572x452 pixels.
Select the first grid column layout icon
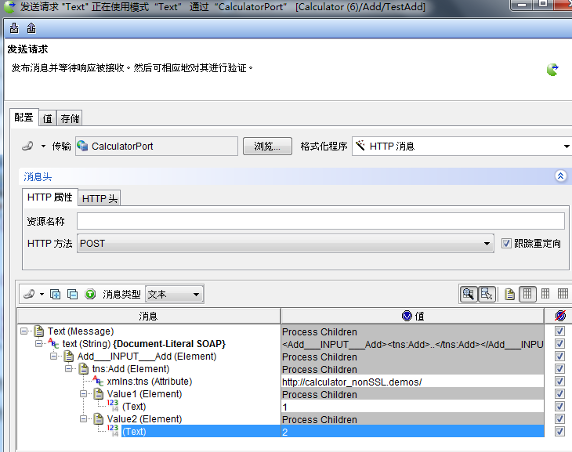527,294
